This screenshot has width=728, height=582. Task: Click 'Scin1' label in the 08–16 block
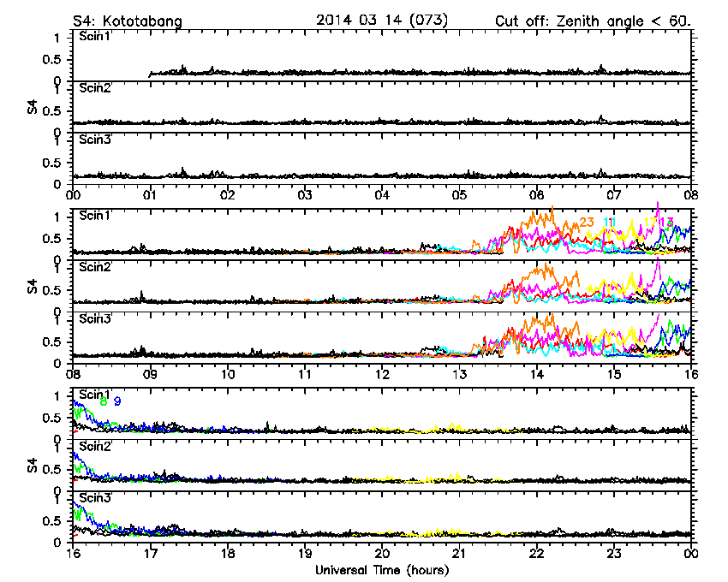tap(95, 216)
